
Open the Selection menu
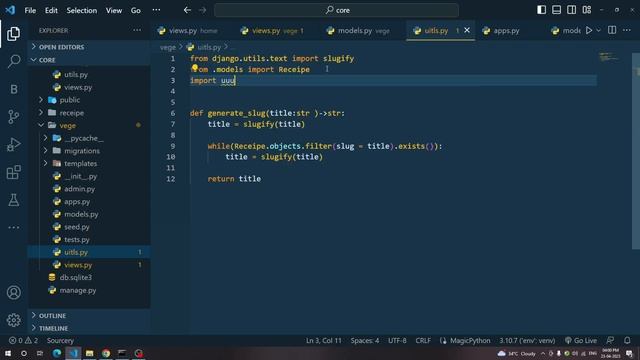tap(82, 10)
